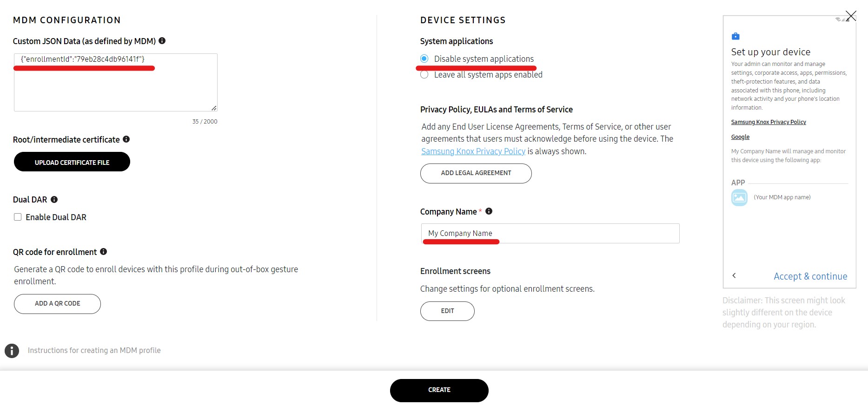Click the Add Legal Agreement button
The image size is (868, 405).
[x=476, y=173]
